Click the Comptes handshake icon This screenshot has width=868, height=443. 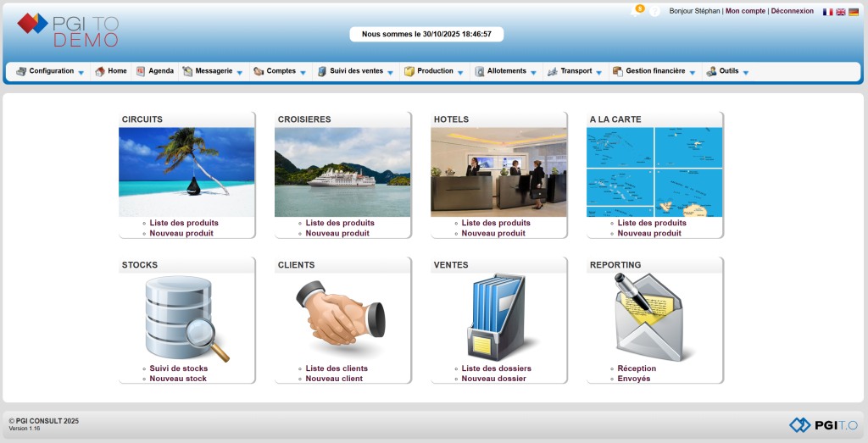(259, 71)
